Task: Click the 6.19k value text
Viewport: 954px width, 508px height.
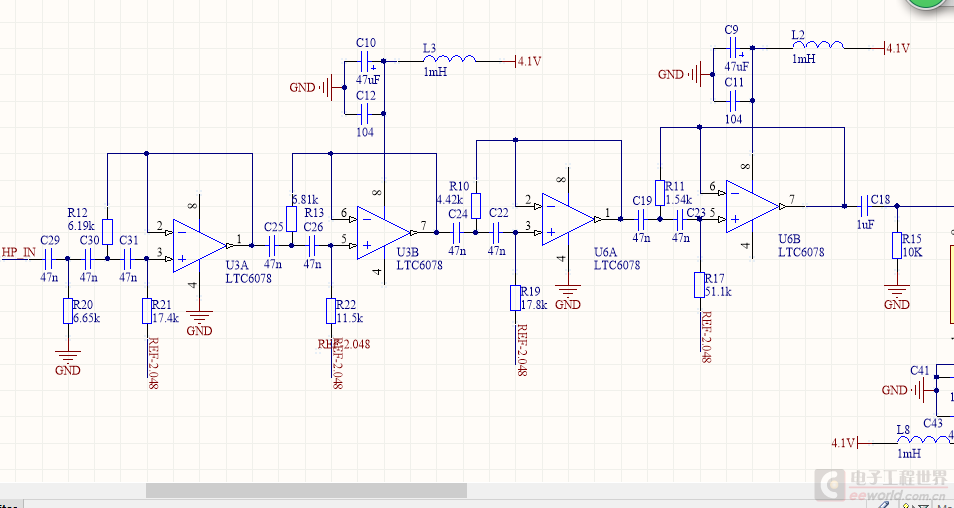Action: pos(81,224)
